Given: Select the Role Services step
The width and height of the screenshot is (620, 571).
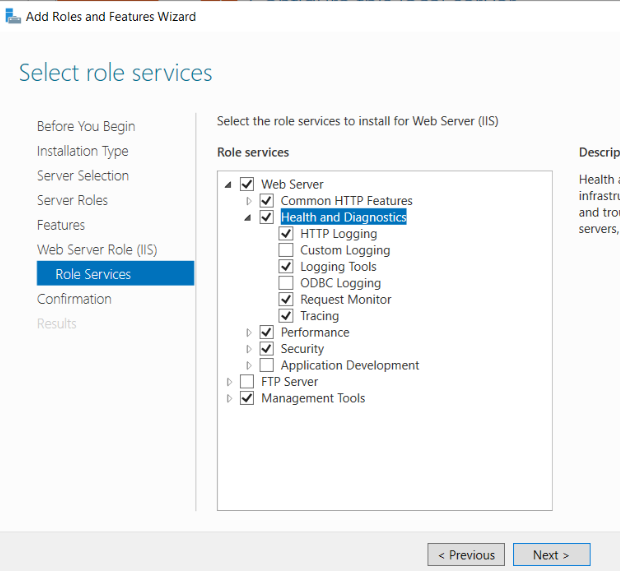Looking at the screenshot, I should (115, 273).
